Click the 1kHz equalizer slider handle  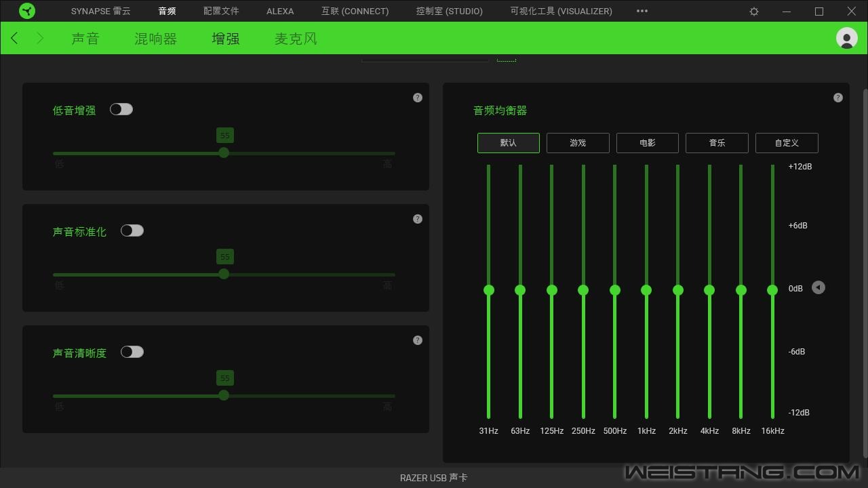pos(646,290)
